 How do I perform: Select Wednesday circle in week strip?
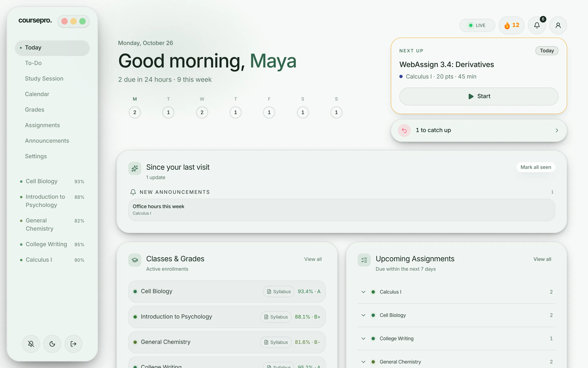click(202, 112)
